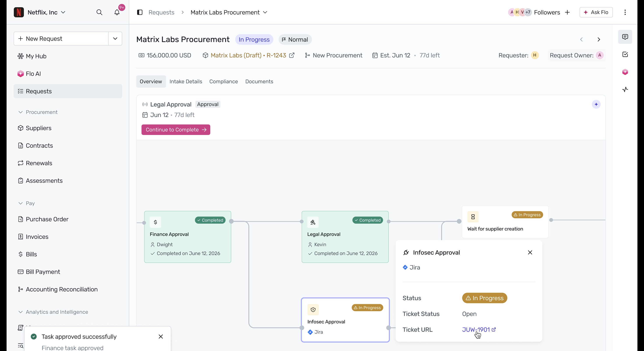
Task: Collapse Analytics and Intelligence section
Action: point(21,312)
